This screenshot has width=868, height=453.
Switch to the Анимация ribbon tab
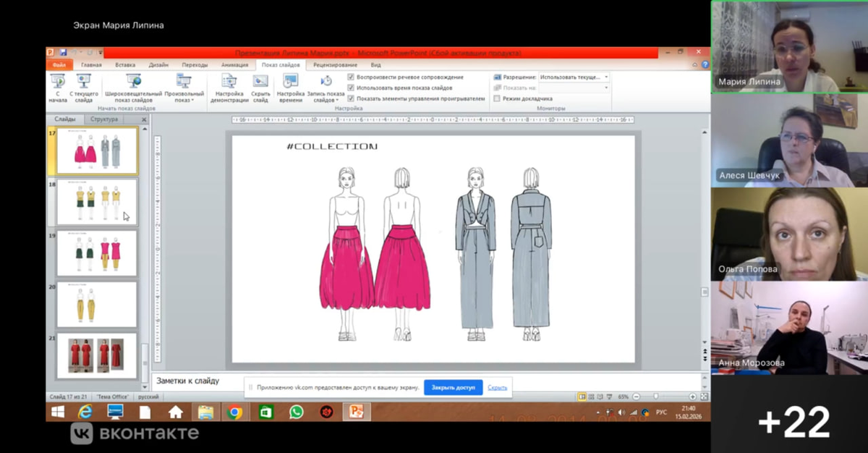(x=234, y=64)
